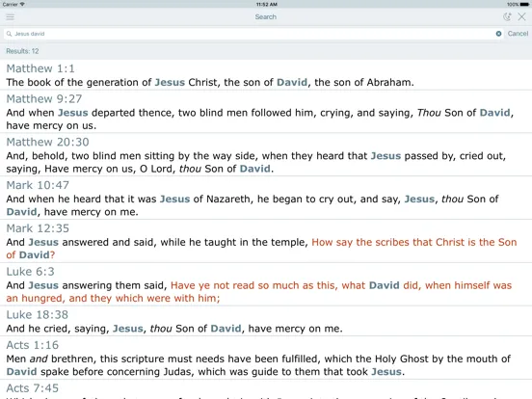This screenshot has width=532, height=399.
Task: Select the "Results: 12" count label
Action: click(x=22, y=51)
